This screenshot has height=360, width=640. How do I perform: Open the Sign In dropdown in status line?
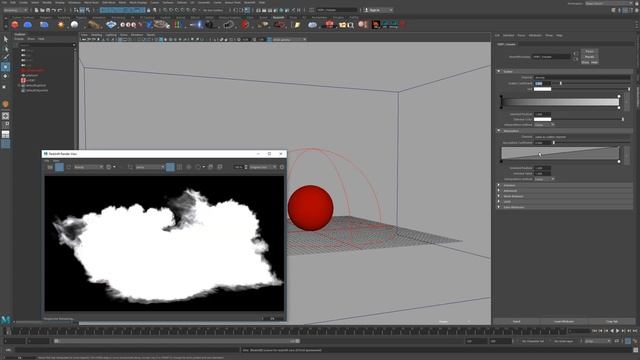pos(378,10)
